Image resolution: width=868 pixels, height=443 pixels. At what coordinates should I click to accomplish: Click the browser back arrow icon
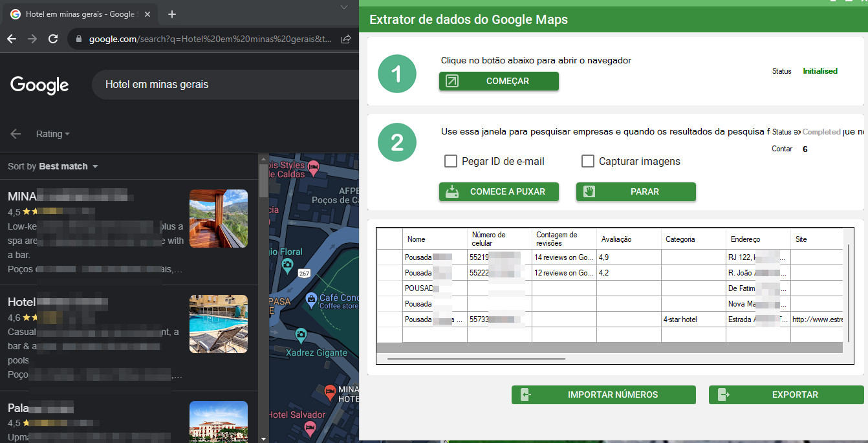[12, 39]
